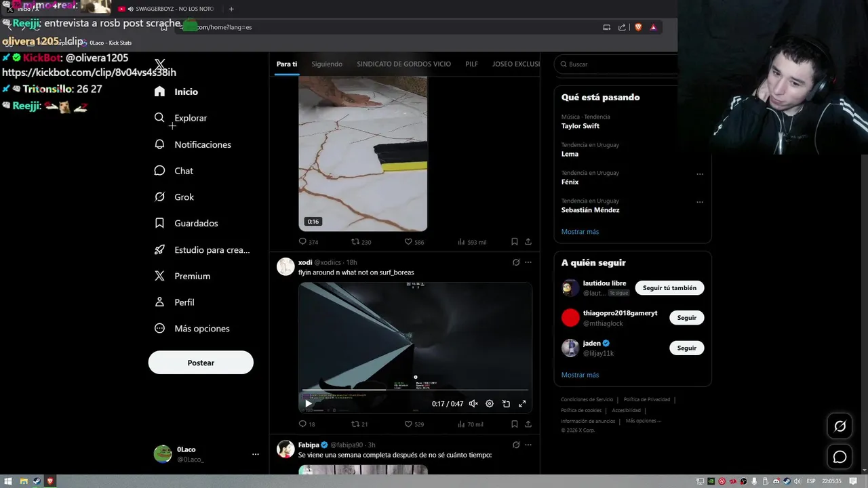View stats of xodi's 70 mil post
Viewport: 868px width, 488px height.
tap(471, 424)
